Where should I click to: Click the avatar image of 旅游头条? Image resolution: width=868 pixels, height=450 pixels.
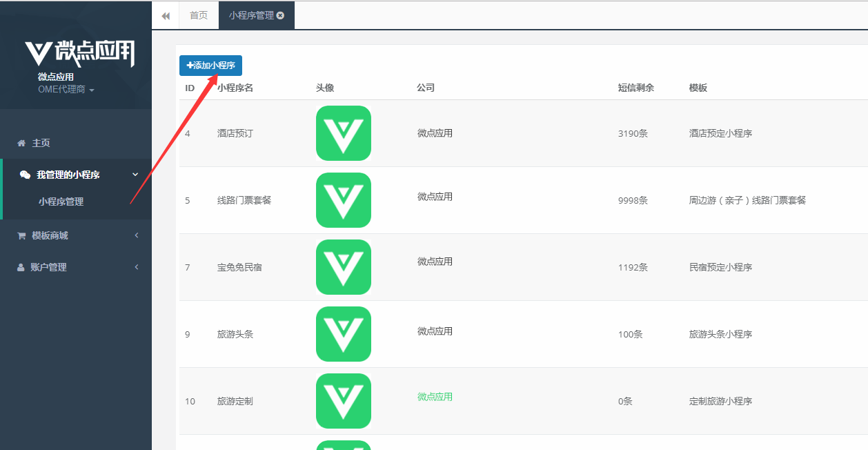tap(343, 334)
